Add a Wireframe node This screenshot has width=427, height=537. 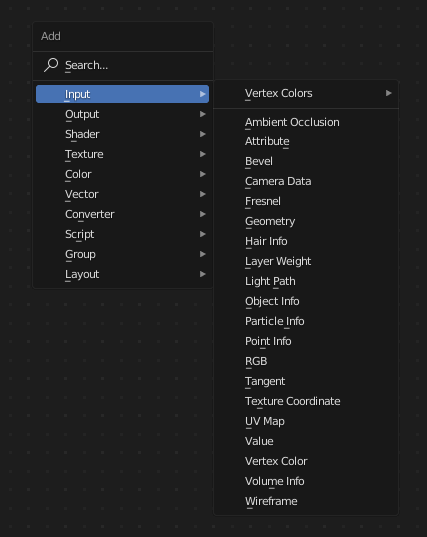(x=306, y=501)
